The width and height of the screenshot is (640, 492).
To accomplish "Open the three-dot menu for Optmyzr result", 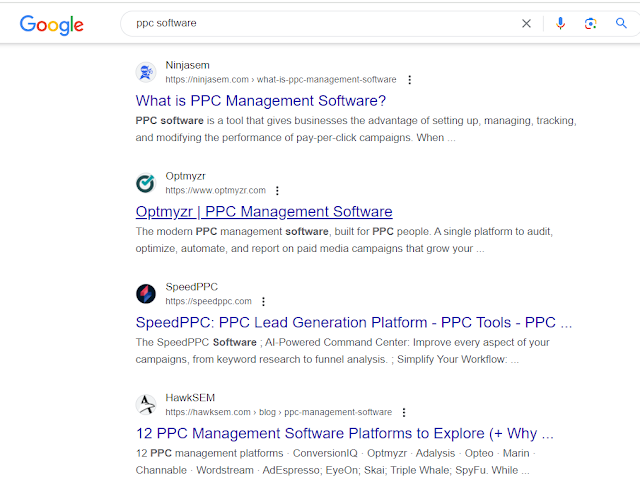I will 277,191.
